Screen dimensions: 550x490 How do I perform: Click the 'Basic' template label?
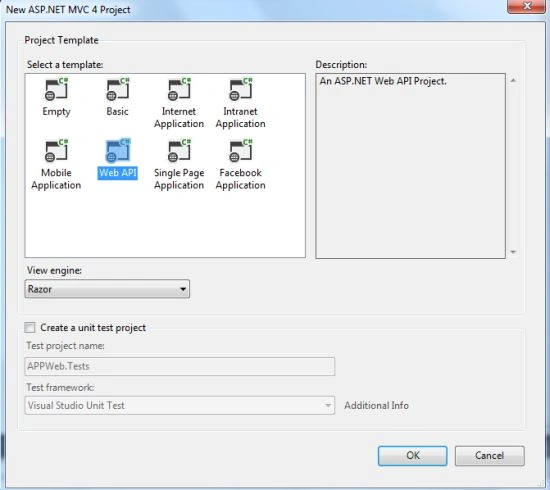(118, 112)
